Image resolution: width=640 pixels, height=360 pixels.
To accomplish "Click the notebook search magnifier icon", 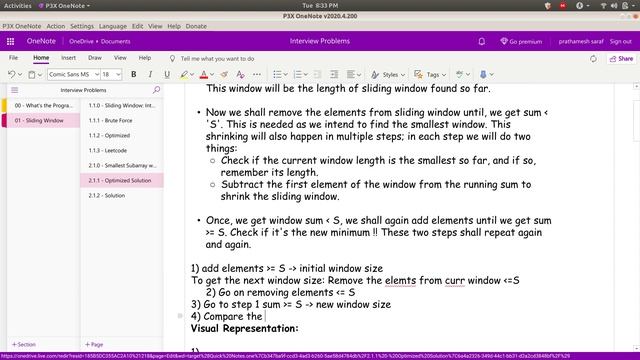I will click(x=156, y=90).
